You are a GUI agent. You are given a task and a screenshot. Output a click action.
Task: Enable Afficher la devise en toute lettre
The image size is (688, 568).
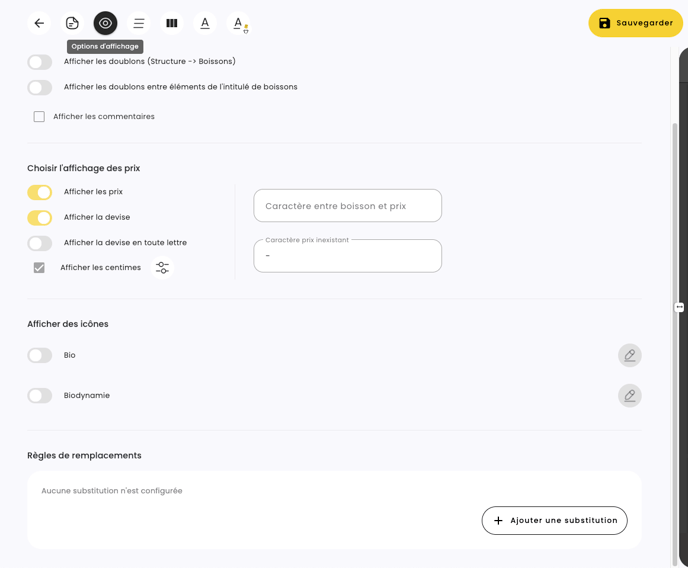click(40, 243)
